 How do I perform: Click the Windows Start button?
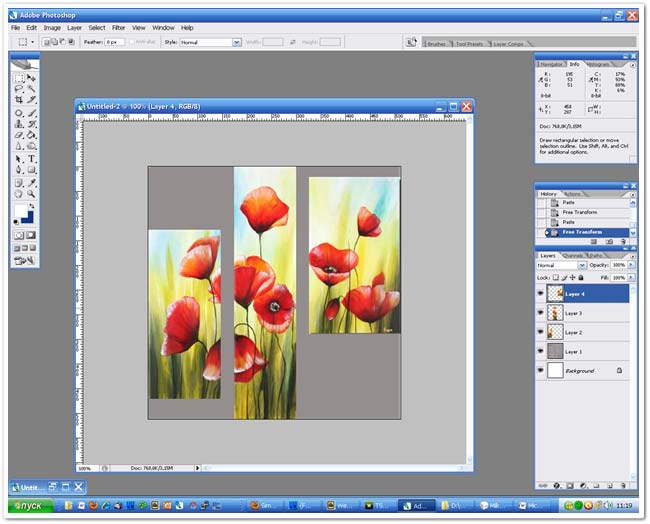tap(27, 506)
